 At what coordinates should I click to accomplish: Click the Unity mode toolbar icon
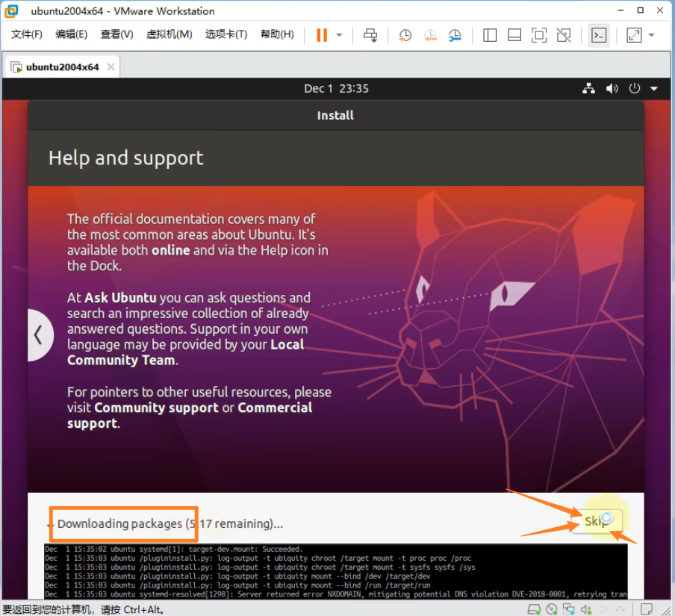point(564,35)
